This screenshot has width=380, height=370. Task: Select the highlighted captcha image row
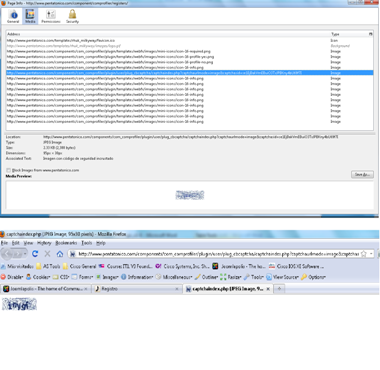189,73
